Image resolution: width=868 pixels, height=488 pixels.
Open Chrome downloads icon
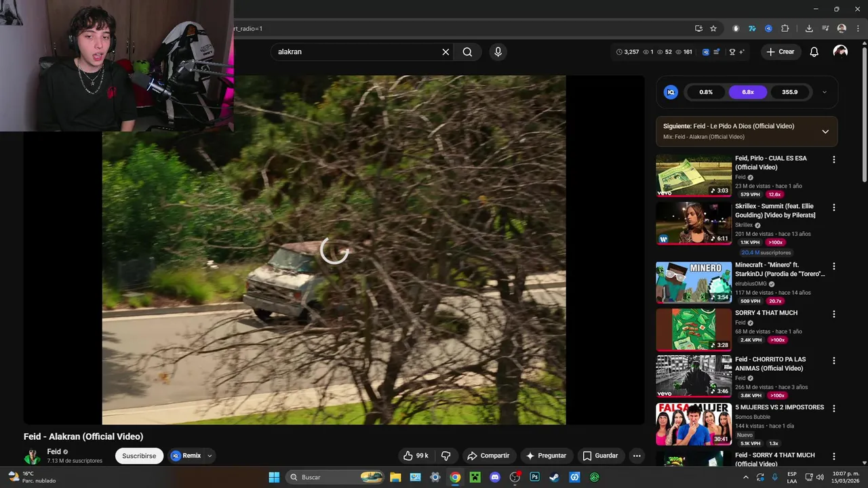pos(809,28)
